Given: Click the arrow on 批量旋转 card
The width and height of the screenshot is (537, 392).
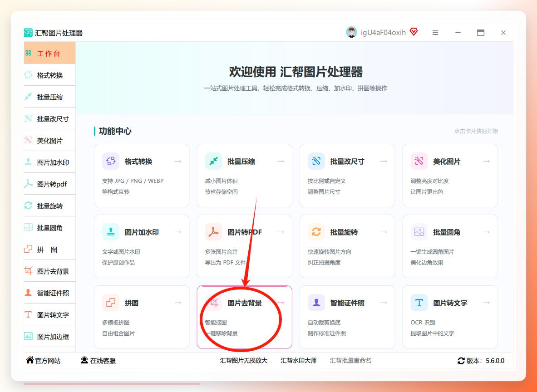Looking at the screenshot, I should coord(384,232).
